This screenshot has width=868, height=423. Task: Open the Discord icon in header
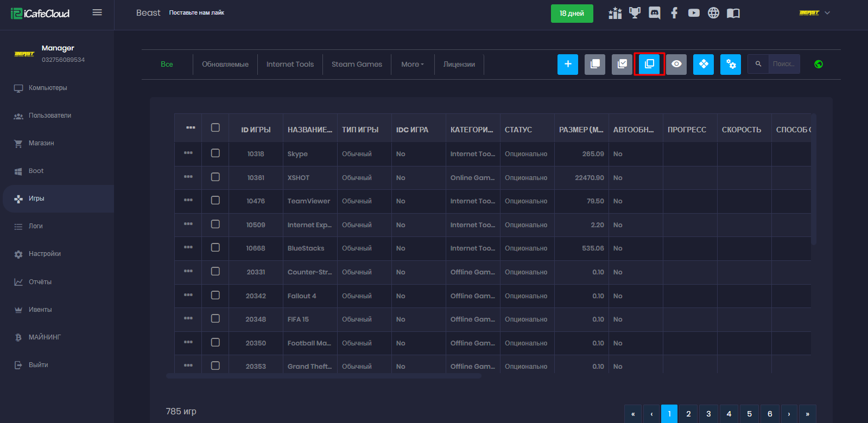coord(655,13)
